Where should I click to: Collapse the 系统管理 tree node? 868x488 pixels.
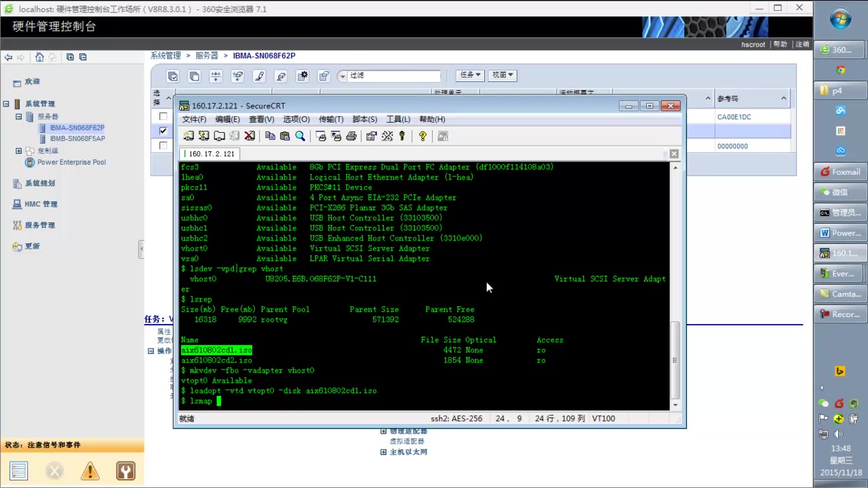[6, 104]
